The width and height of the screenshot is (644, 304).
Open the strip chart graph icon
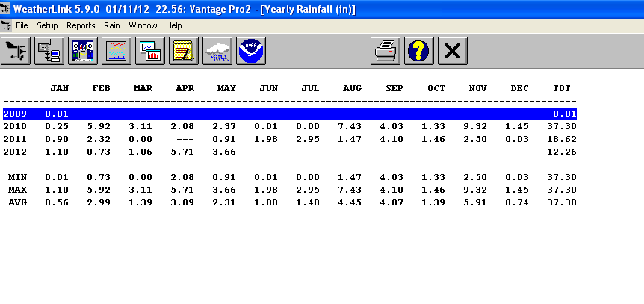(117, 51)
